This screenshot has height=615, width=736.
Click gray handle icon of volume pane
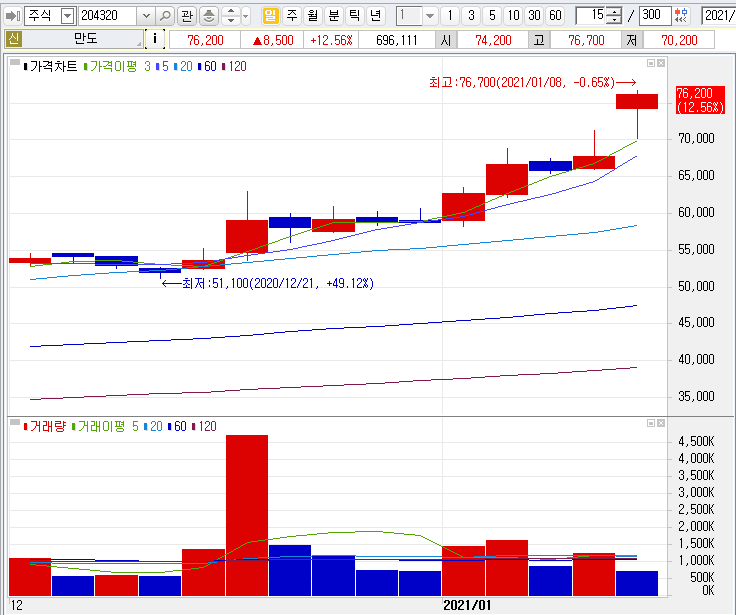pos(15,423)
